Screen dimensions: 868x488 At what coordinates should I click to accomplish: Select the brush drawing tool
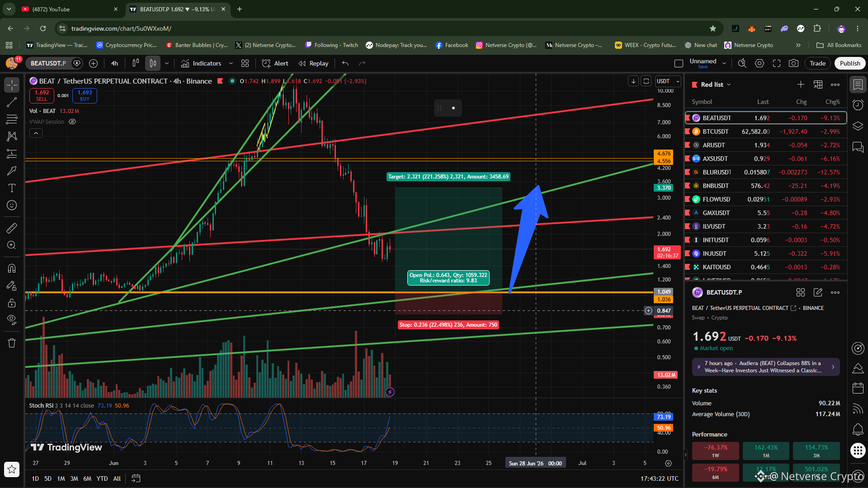click(12, 171)
